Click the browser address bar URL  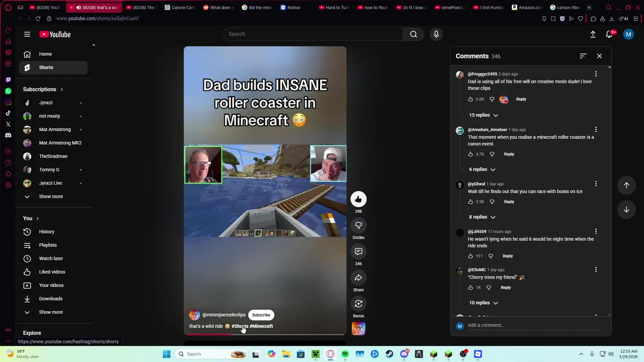pyautogui.click(x=98, y=19)
